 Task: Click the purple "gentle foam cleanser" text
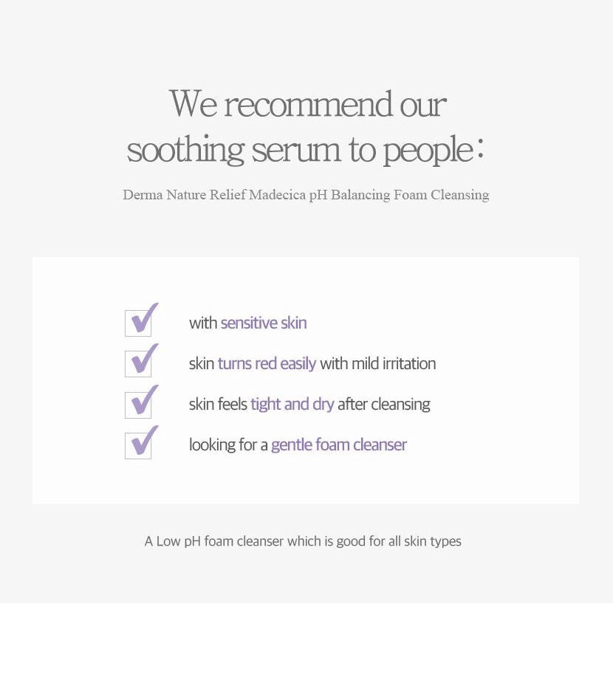click(339, 445)
